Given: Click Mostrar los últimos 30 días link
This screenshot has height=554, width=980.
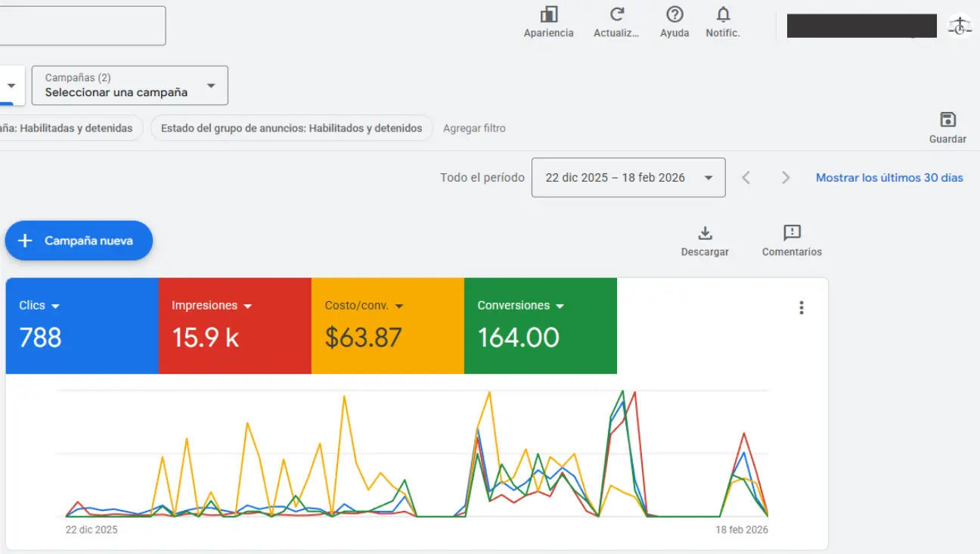Looking at the screenshot, I should coord(889,178).
